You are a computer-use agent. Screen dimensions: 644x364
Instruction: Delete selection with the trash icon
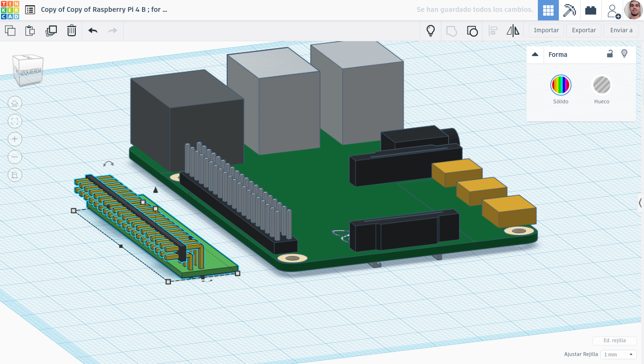click(x=72, y=31)
